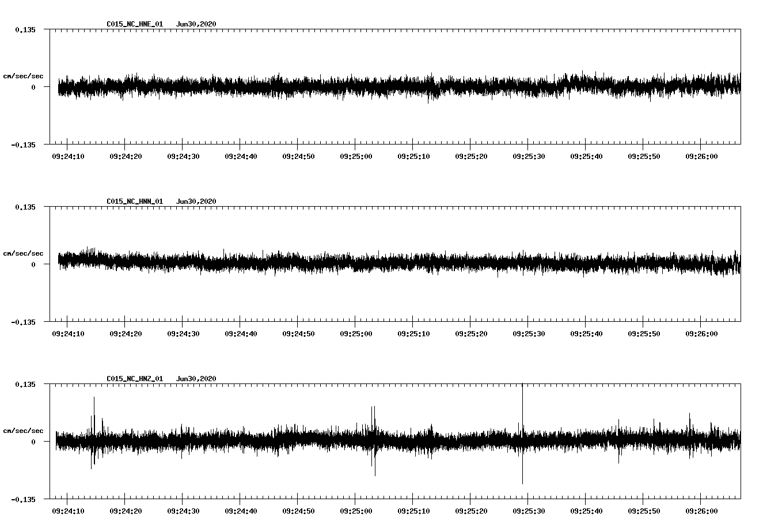The width and height of the screenshot is (782, 532).
Task: Click the -0.135 lower limit on HNN plot
Action: click(x=23, y=322)
